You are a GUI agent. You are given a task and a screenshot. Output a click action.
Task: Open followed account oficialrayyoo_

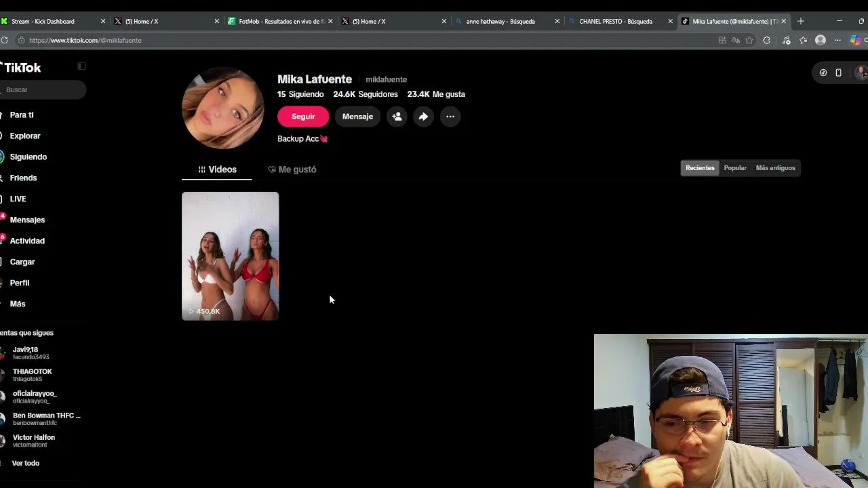pos(41,397)
